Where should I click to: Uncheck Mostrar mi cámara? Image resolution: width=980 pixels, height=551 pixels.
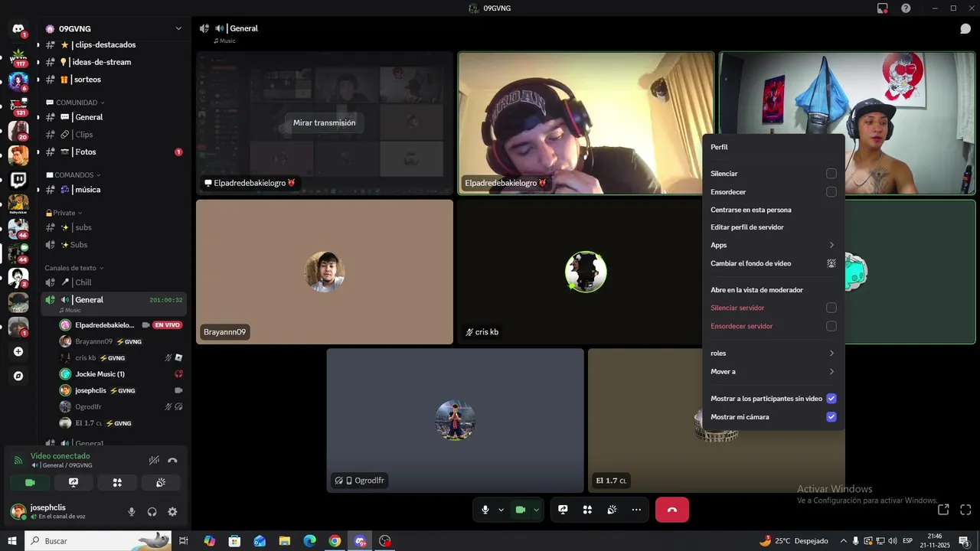tap(831, 417)
